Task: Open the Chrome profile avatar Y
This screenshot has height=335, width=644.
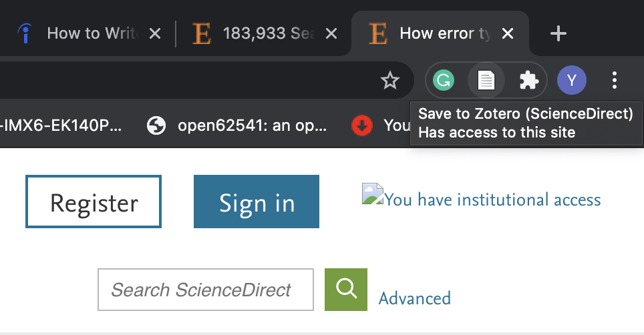Action: pos(572,81)
